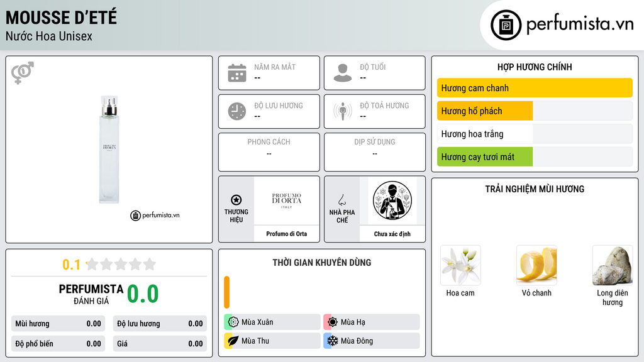The height and width of the screenshot is (362, 644).
Task: Click the Dịp sử dụng card
Action: pos(375,152)
